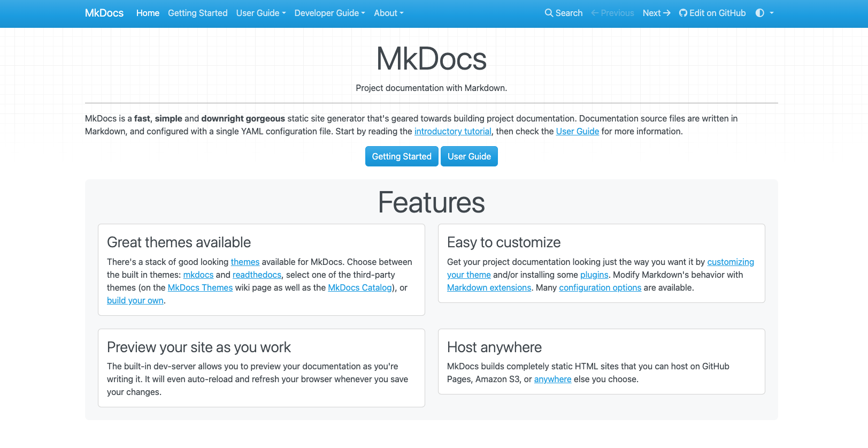Click the Next arrow navigation link
Image resolution: width=868 pixels, height=448 pixels.
click(x=656, y=13)
